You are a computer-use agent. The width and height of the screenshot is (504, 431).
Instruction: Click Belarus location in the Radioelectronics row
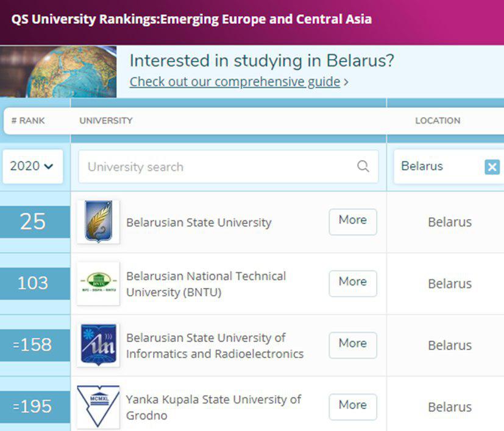click(x=450, y=345)
